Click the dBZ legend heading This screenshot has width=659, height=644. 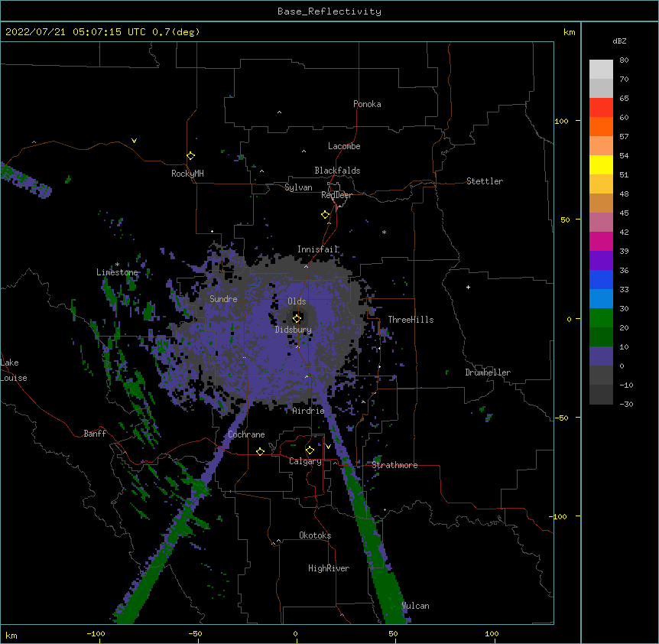[619, 41]
